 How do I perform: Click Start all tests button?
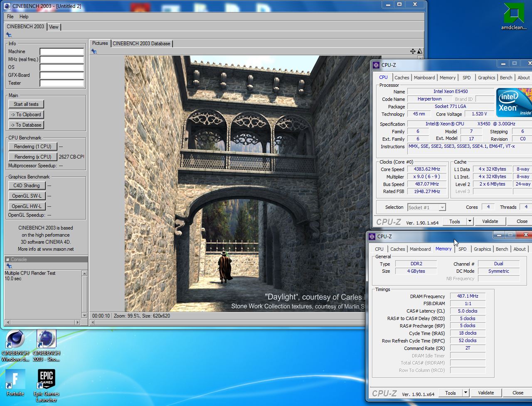26,104
